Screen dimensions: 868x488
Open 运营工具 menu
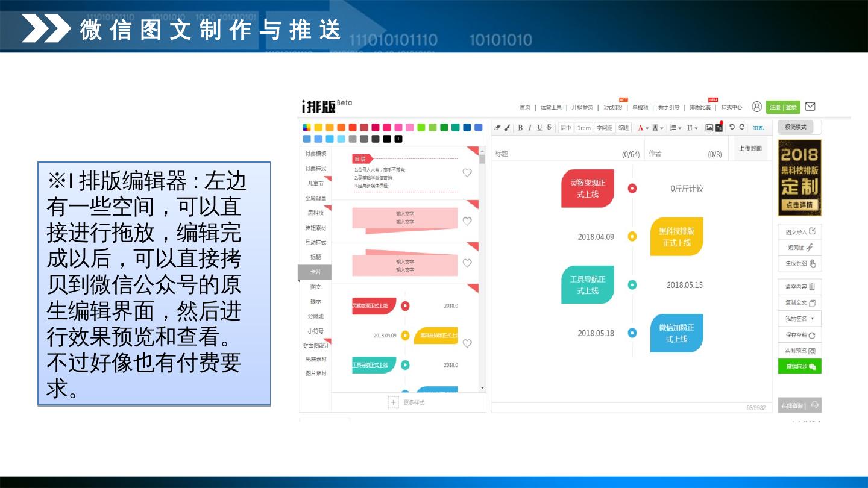pos(551,107)
